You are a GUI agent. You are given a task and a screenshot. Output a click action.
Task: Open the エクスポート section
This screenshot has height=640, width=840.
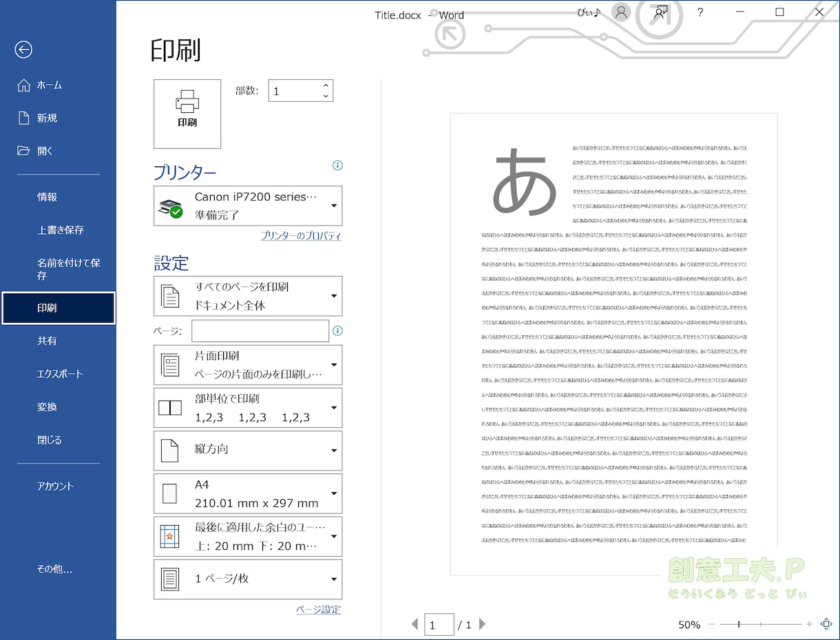(x=58, y=374)
